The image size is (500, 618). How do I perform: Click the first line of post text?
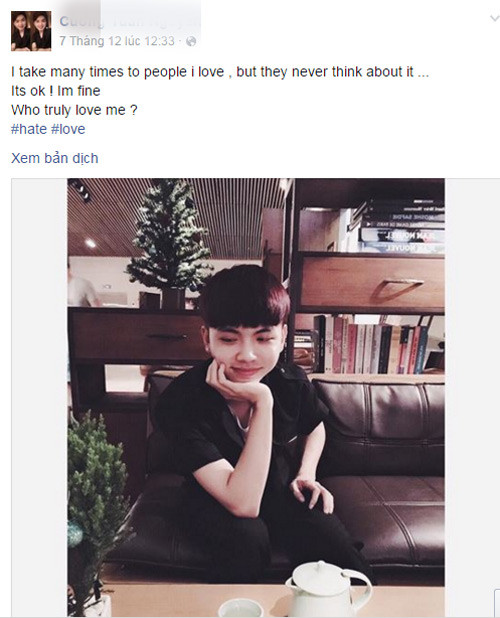coord(220,72)
